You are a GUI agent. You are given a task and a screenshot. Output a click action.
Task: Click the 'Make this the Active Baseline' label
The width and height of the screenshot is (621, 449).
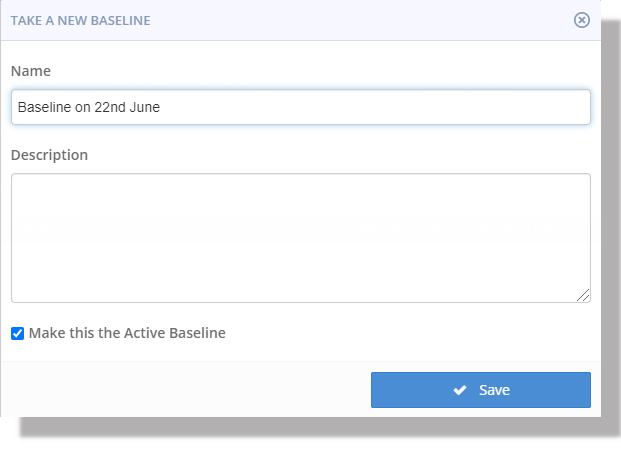tap(127, 333)
